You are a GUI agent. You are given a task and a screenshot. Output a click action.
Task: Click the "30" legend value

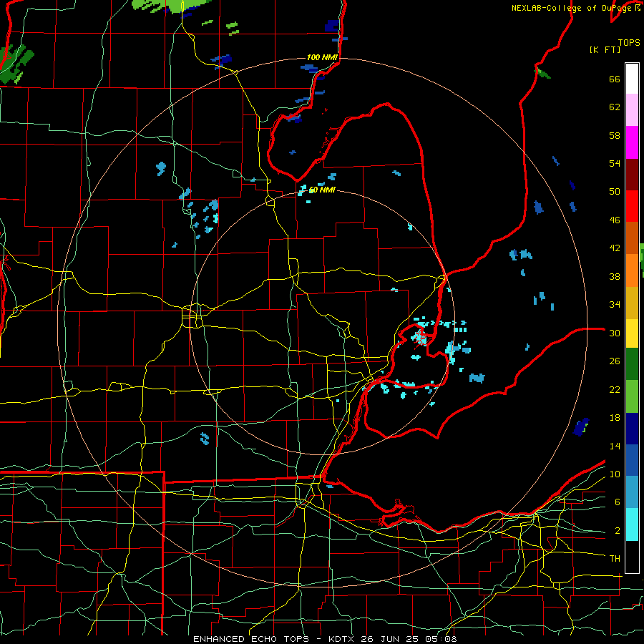[615, 333]
